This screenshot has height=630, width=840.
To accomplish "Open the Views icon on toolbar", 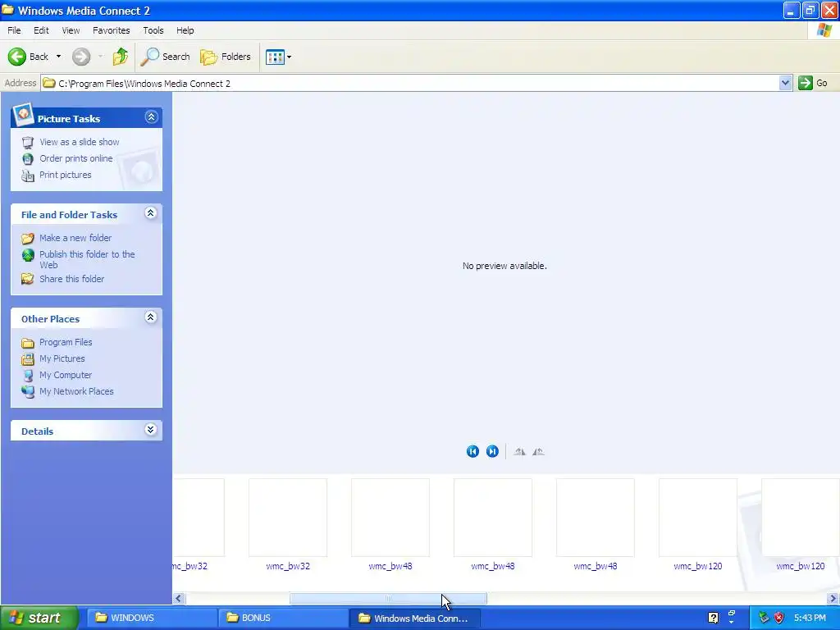I will (275, 57).
